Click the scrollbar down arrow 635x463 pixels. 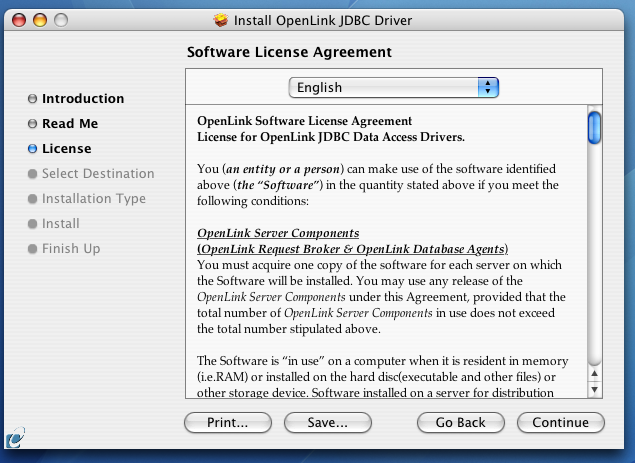click(x=594, y=389)
